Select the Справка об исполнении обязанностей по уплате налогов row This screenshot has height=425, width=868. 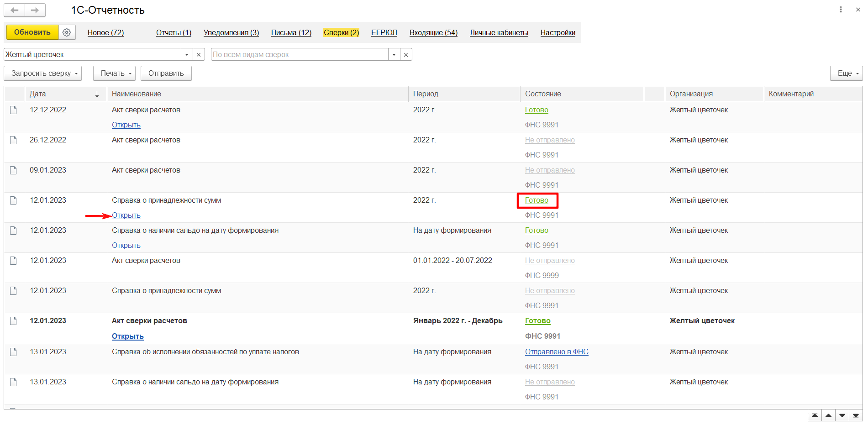433,359
